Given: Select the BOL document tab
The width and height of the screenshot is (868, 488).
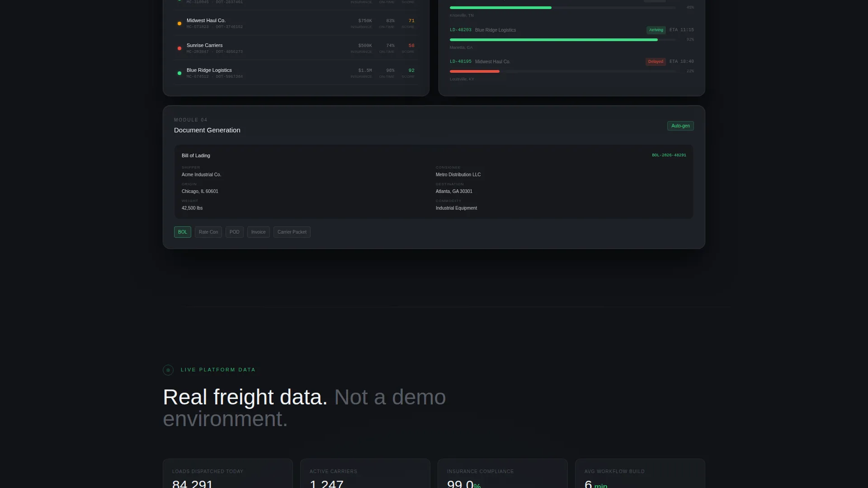Looking at the screenshot, I should (183, 232).
